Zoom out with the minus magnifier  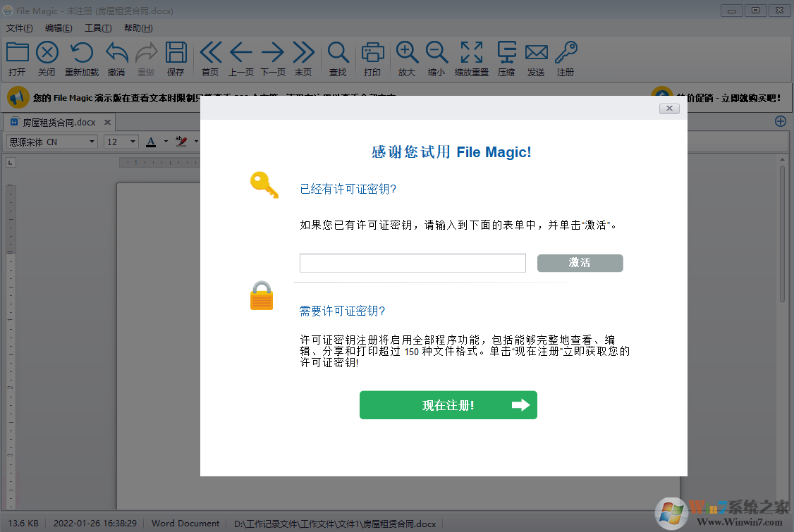436,52
